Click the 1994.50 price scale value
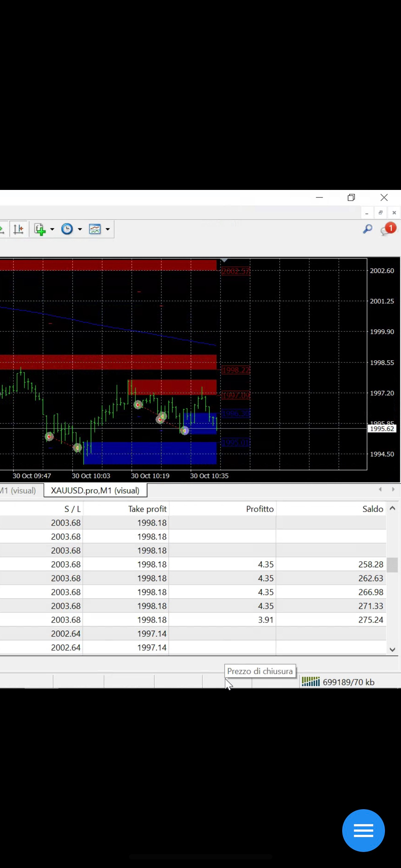Image resolution: width=401 pixels, height=868 pixels. pos(382,454)
